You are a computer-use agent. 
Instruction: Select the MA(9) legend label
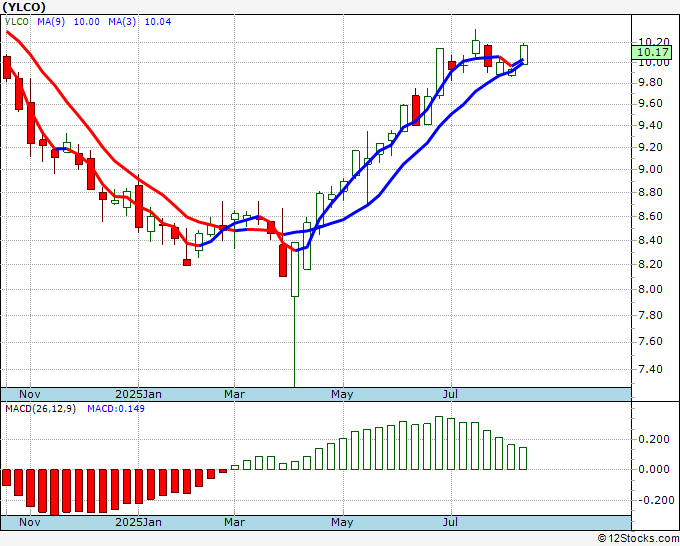click(51, 22)
